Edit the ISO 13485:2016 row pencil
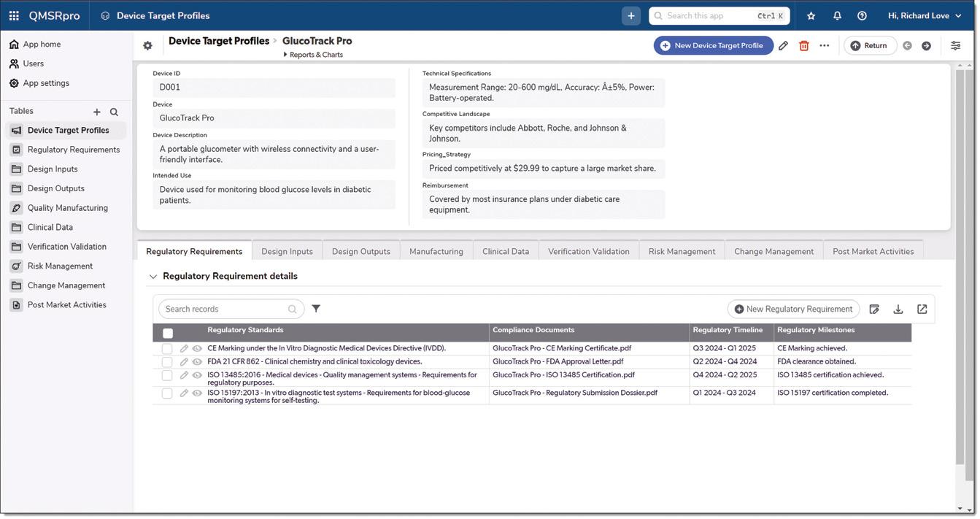 [184, 375]
